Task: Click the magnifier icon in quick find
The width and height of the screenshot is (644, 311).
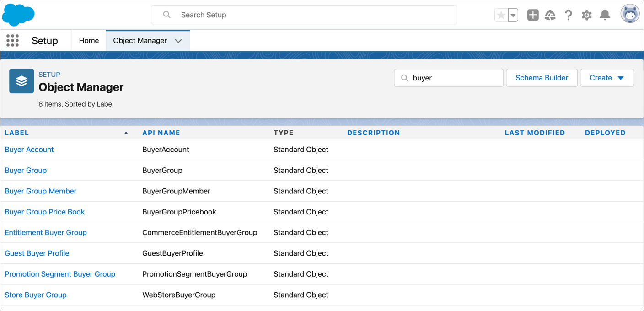Action: pos(405,78)
